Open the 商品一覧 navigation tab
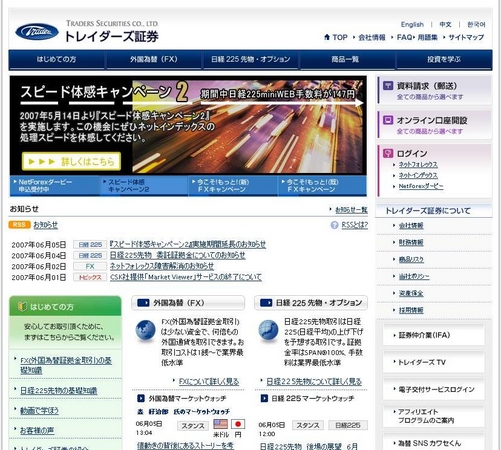The image size is (501, 450). pos(347,59)
